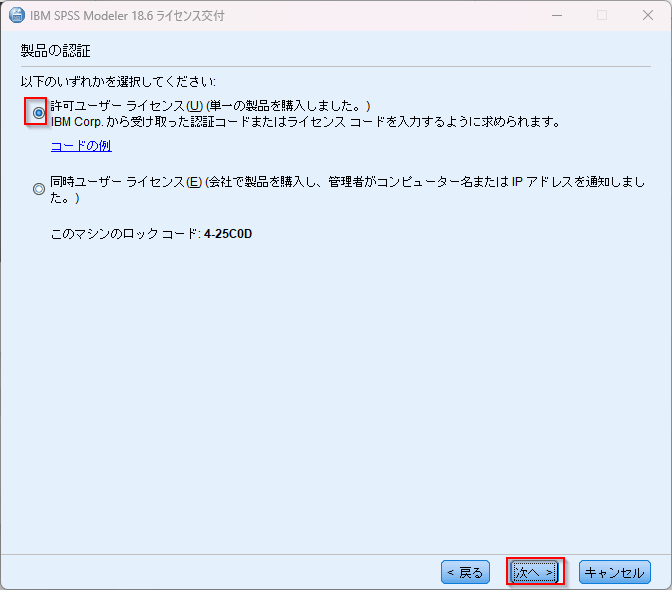The height and width of the screenshot is (590, 672).
Task: Click the SPSS Modeler icon in title bar
Action: pyautogui.click(x=17, y=15)
